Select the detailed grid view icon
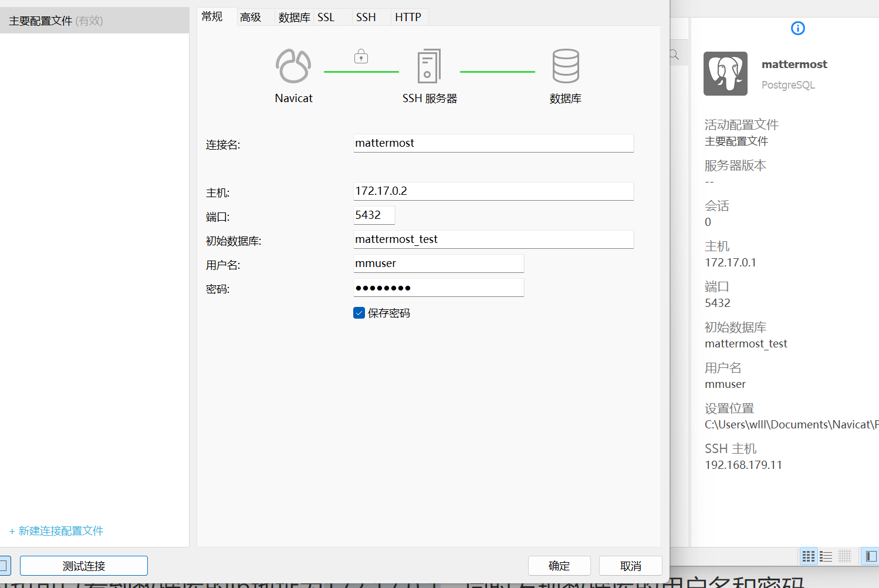Viewport: 879px width, 588px height. click(845, 556)
